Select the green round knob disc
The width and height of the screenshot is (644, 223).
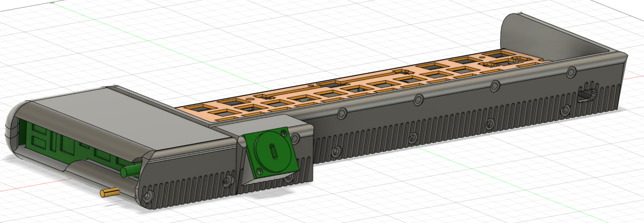(x=273, y=151)
